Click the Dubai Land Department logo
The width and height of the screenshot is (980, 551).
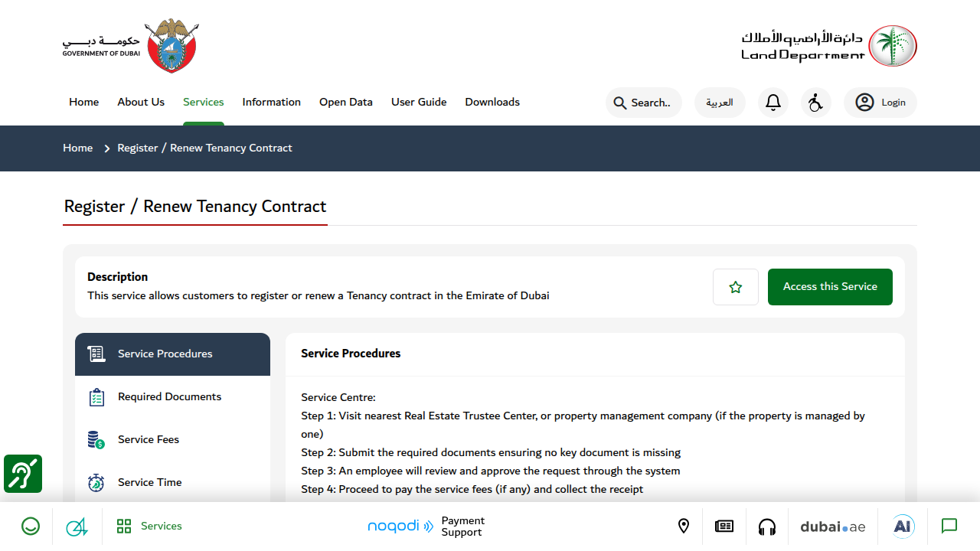pyautogui.click(x=829, y=46)
